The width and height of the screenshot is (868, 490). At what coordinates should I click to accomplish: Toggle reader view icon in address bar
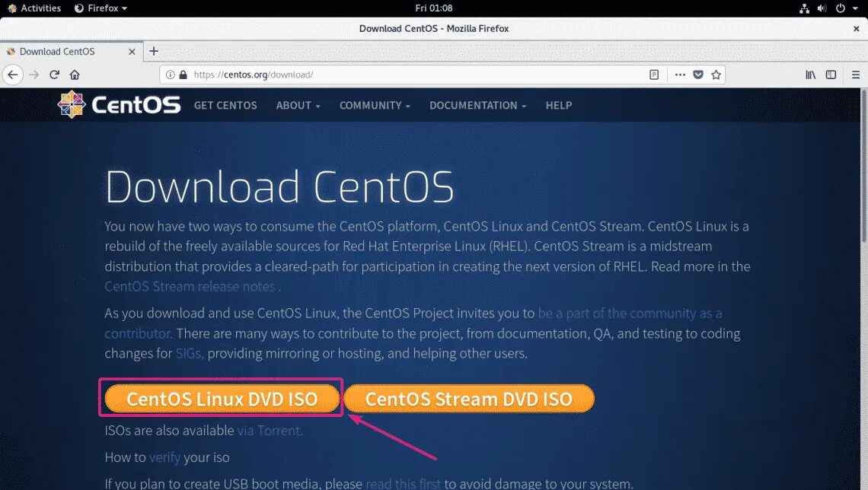[654, 75]
